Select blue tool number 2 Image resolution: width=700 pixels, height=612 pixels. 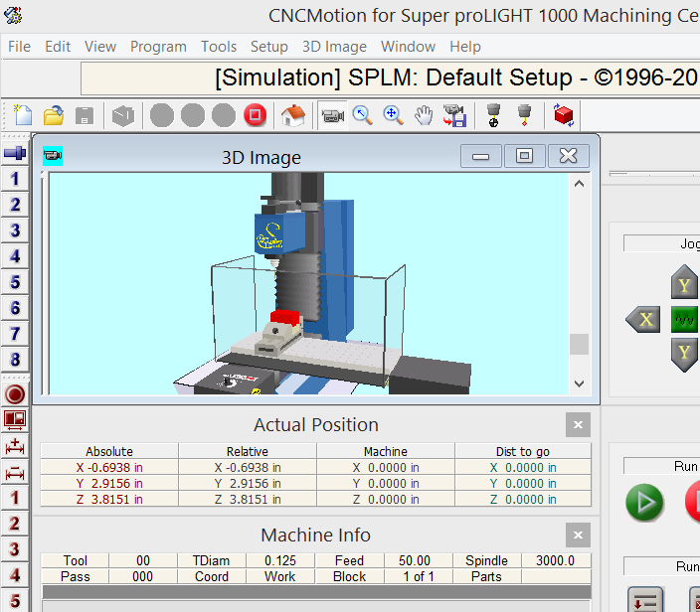[x=15, y=205]
